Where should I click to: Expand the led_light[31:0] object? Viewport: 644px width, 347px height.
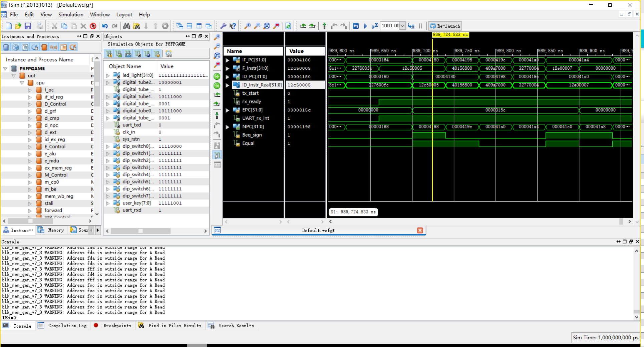[x=108, y=75]
